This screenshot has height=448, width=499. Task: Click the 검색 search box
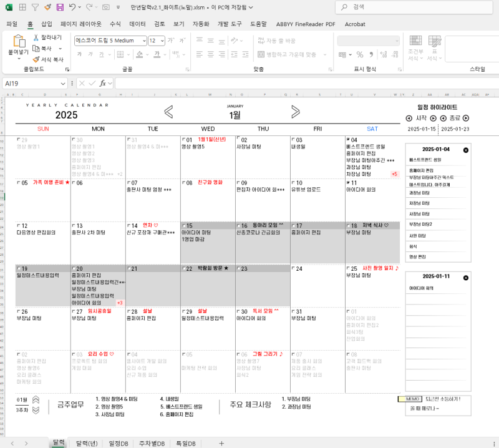point(414,7)
